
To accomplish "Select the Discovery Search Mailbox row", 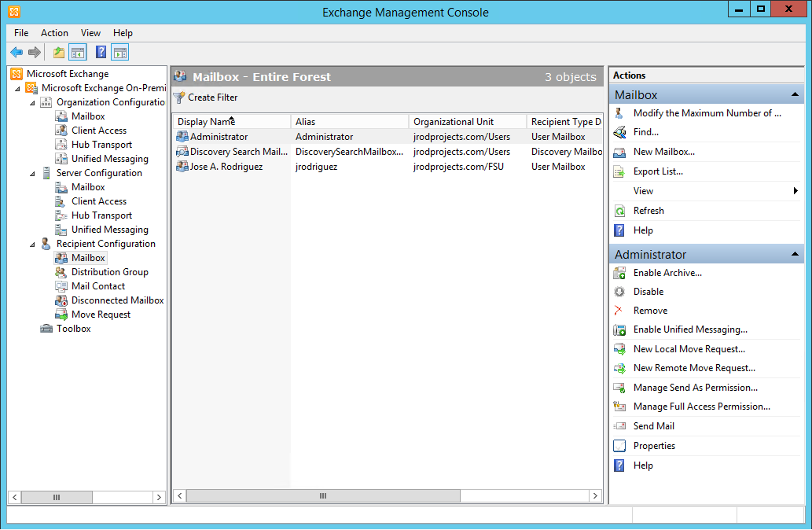I will (x=388, y=152).
